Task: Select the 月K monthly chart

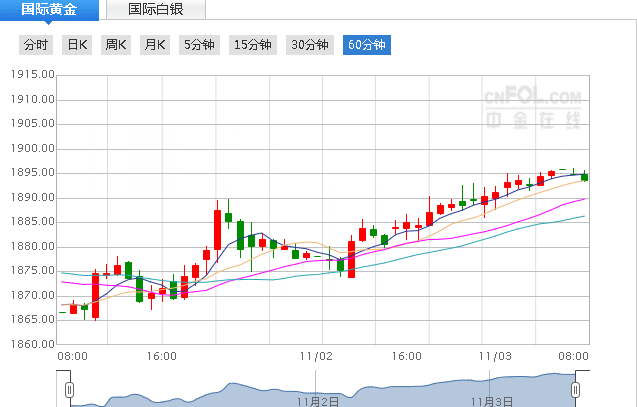Action: (154, 44)
